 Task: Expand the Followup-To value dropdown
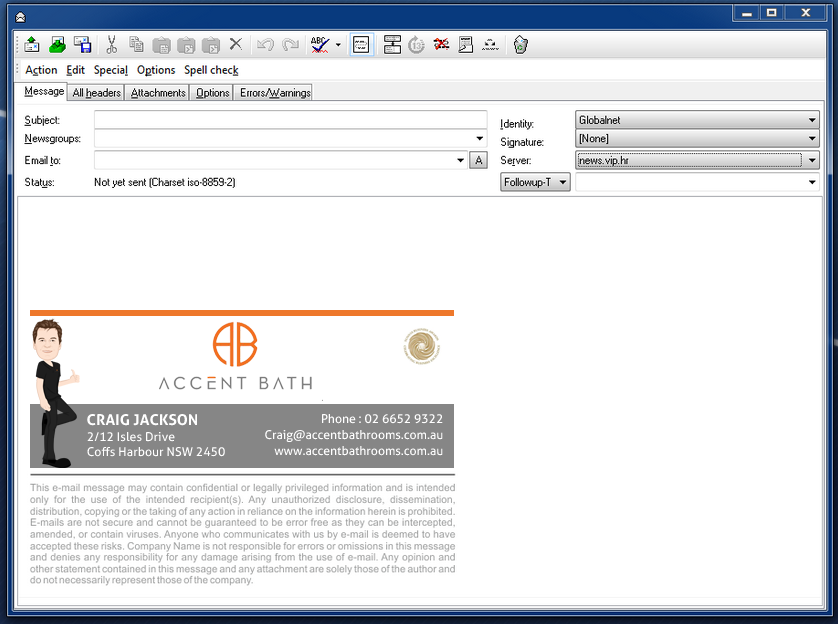coord(812,182)
